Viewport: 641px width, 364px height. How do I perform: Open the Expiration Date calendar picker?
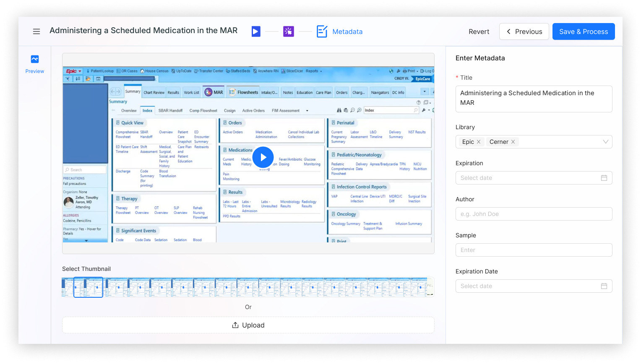pos(604,286)
